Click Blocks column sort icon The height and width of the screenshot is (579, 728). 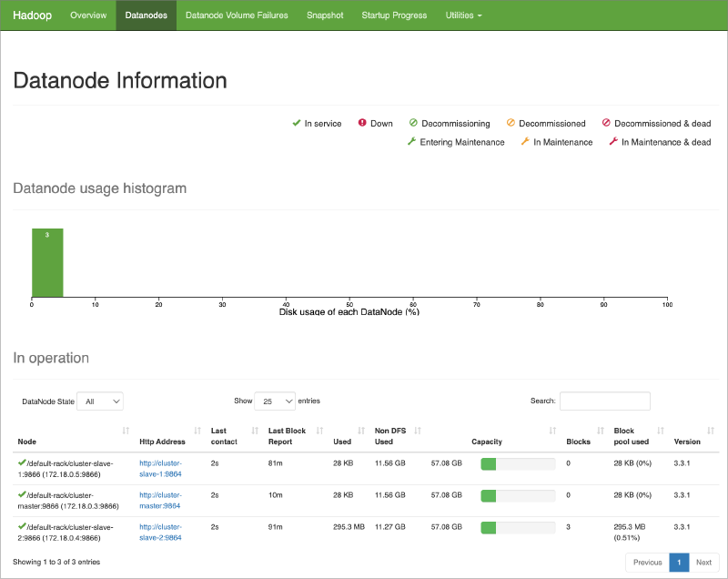click(600, 431)
